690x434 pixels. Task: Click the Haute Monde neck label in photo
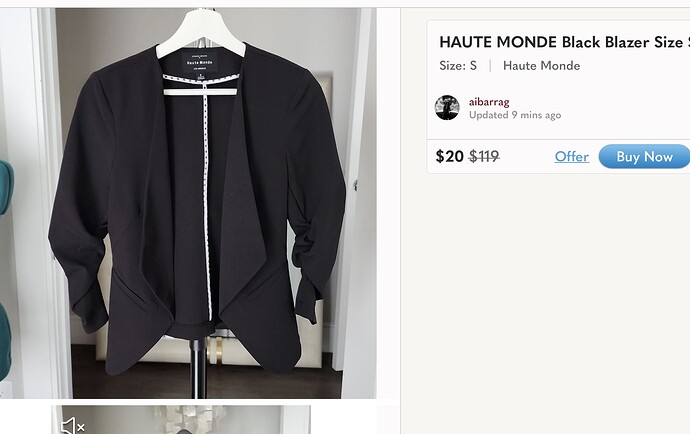point(200,62)
